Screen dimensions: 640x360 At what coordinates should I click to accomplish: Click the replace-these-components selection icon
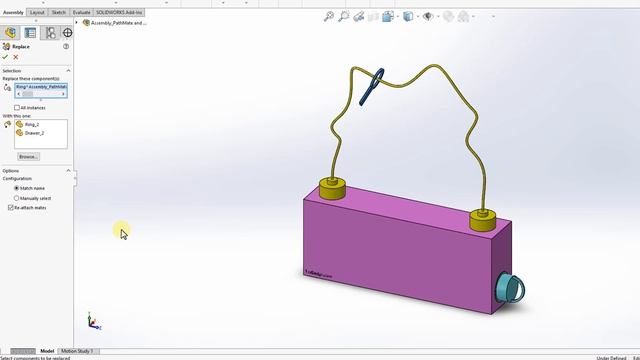click(7, 87)
